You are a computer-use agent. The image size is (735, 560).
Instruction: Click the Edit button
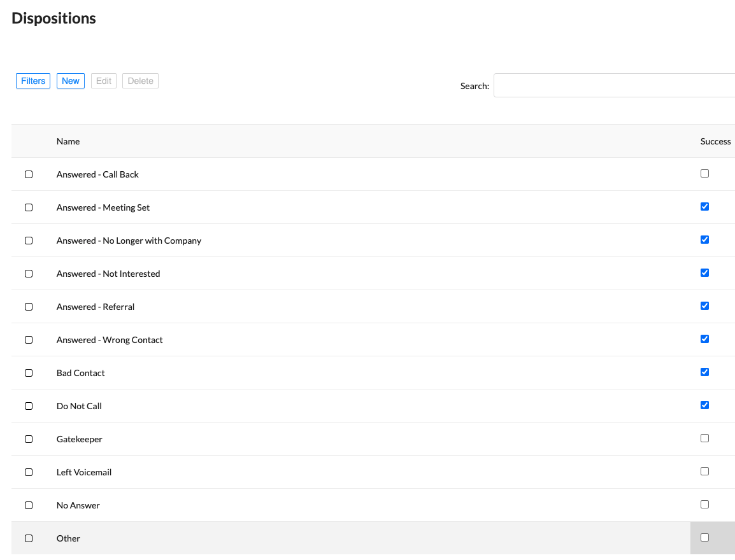click(104, 81)
